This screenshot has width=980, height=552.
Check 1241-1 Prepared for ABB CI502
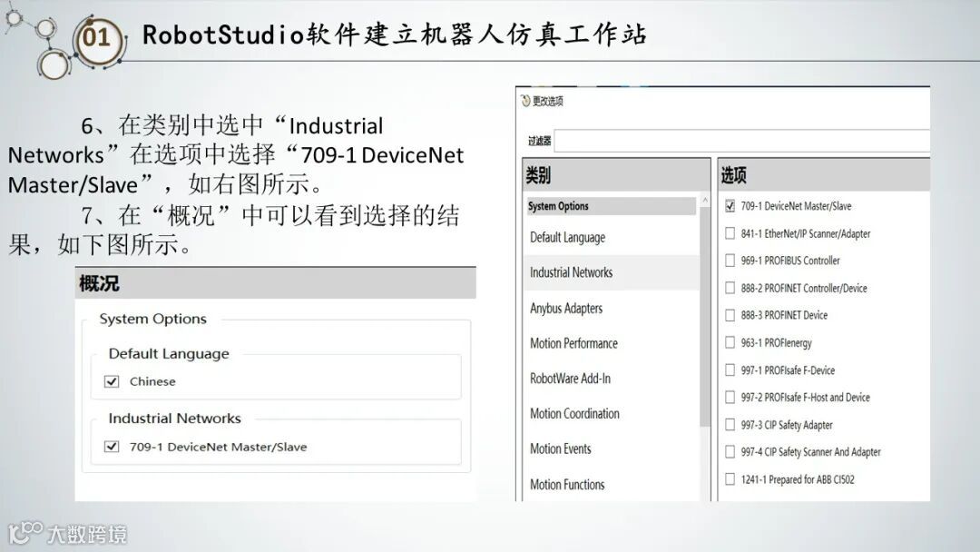point(730,478)
